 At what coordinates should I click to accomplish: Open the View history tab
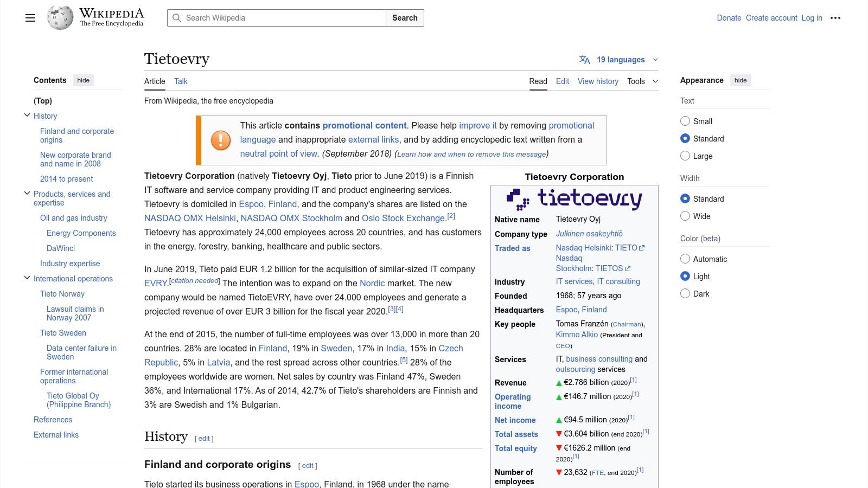(x=598, y=81)
